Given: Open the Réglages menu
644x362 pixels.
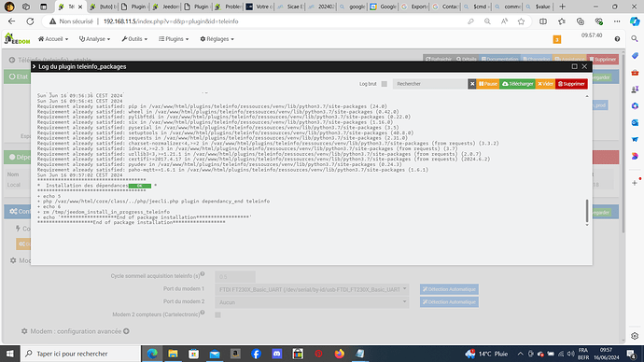Looking at the screenshot, I should (217, 39).
